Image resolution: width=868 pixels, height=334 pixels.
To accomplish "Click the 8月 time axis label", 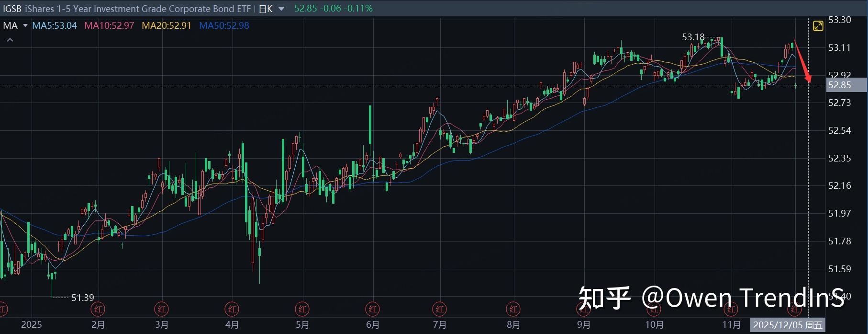I will [x=513, y=325].
